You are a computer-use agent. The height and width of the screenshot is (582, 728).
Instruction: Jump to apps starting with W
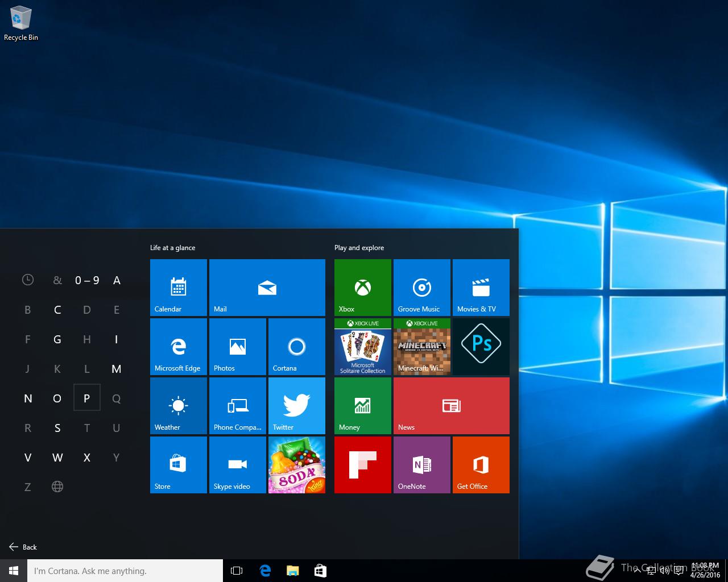(57, 457)
